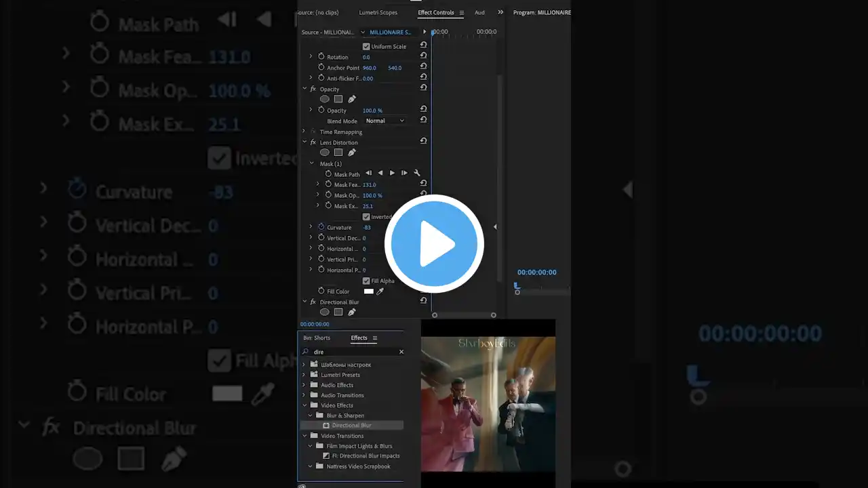
Task: Activate the Program: MILLIONAIRE monitor tab
Action: pyautogui.click(x=542, y=12)
